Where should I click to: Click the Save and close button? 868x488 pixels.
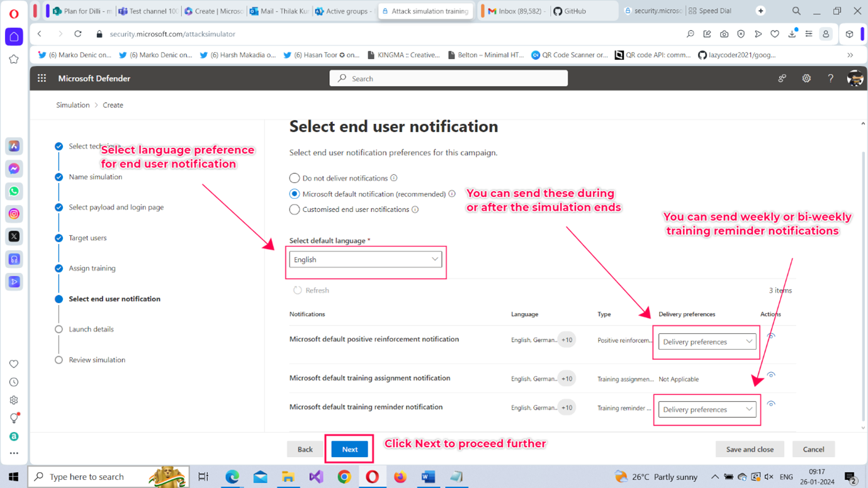(x=749, y=449)
